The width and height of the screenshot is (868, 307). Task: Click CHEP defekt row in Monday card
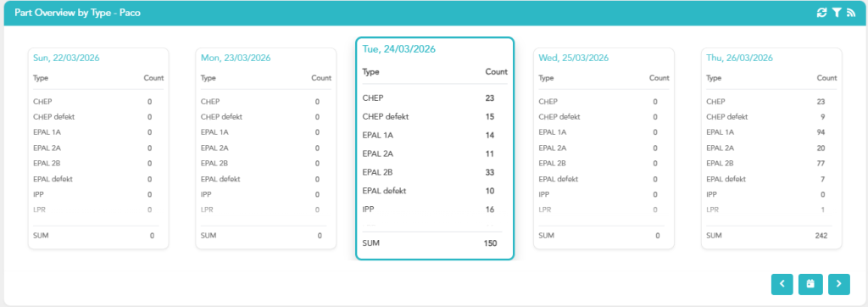point(265,117)
